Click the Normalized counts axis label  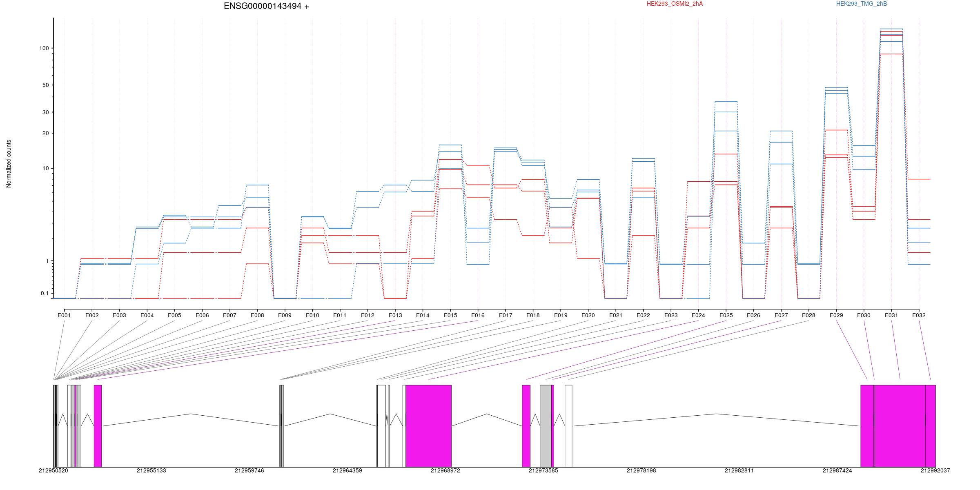click(9, 164)
